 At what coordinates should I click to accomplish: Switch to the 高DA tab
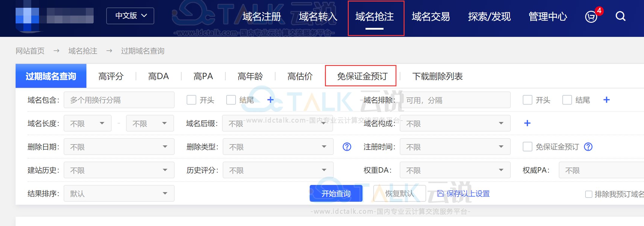pos(158,76)
